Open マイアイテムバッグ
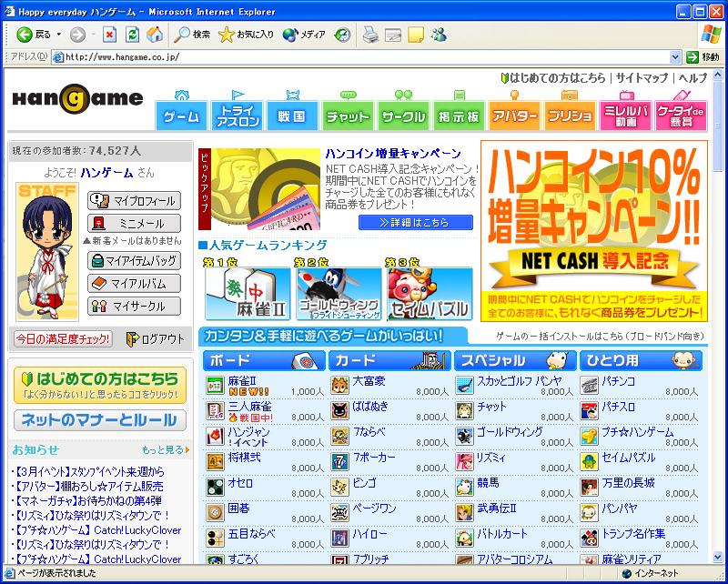728x584 pixels. coord(134,260)
